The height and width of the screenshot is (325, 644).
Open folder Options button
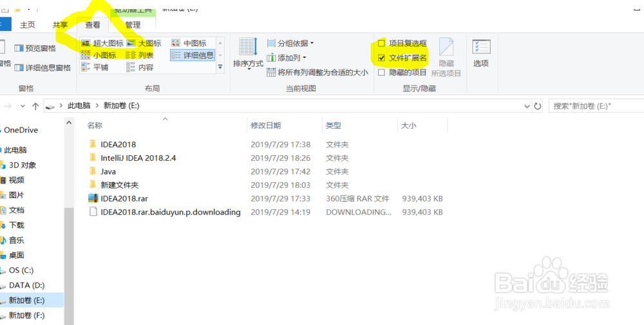tap(481, 53)
